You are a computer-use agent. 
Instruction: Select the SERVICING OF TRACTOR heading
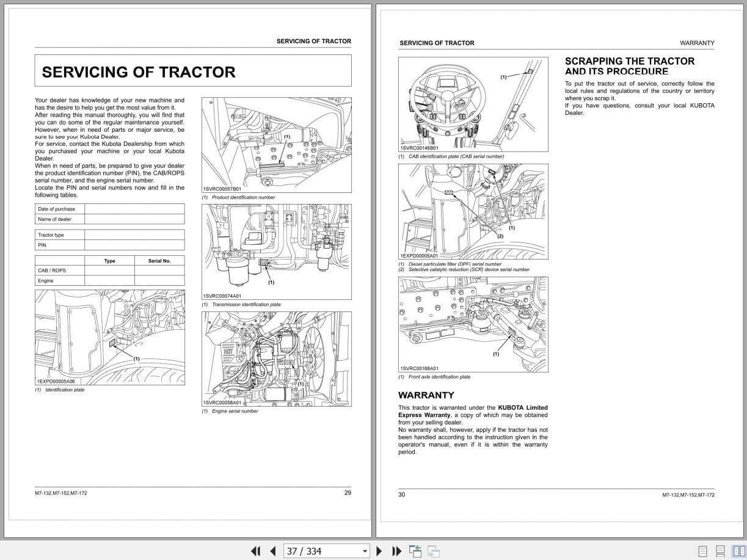pyautogui.click(x=137, y=71)
